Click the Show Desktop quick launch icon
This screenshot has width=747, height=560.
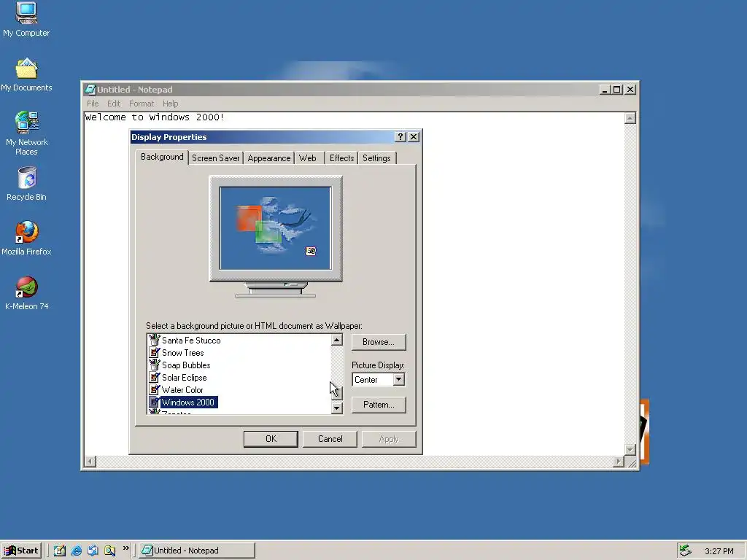[60, 551]
